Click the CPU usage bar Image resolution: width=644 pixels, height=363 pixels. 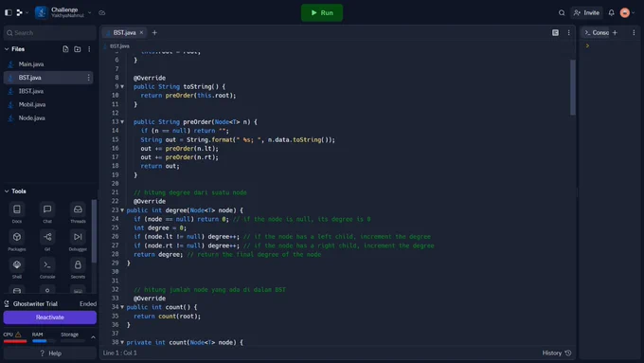pyautogui.click(x=15, y=341)
